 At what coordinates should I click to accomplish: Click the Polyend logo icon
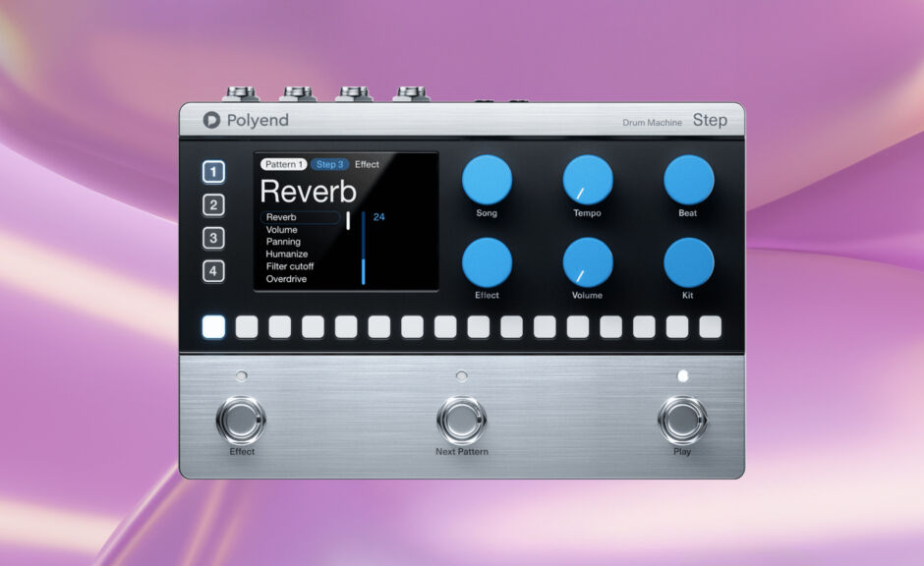212,121
